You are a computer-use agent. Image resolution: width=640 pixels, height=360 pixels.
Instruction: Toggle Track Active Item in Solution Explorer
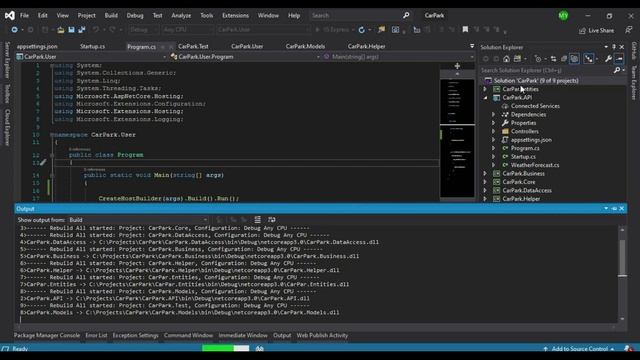click(589, 59)
